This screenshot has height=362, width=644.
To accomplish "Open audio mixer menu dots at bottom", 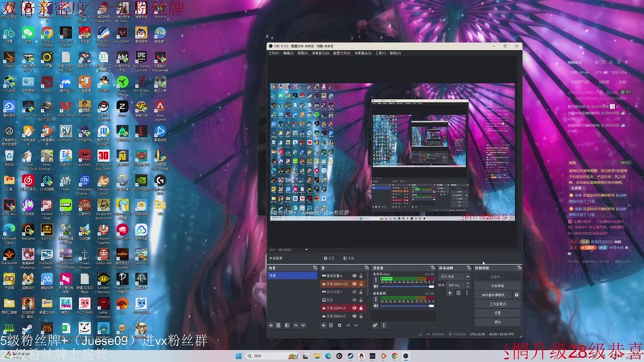I will [x=384, y=326].
